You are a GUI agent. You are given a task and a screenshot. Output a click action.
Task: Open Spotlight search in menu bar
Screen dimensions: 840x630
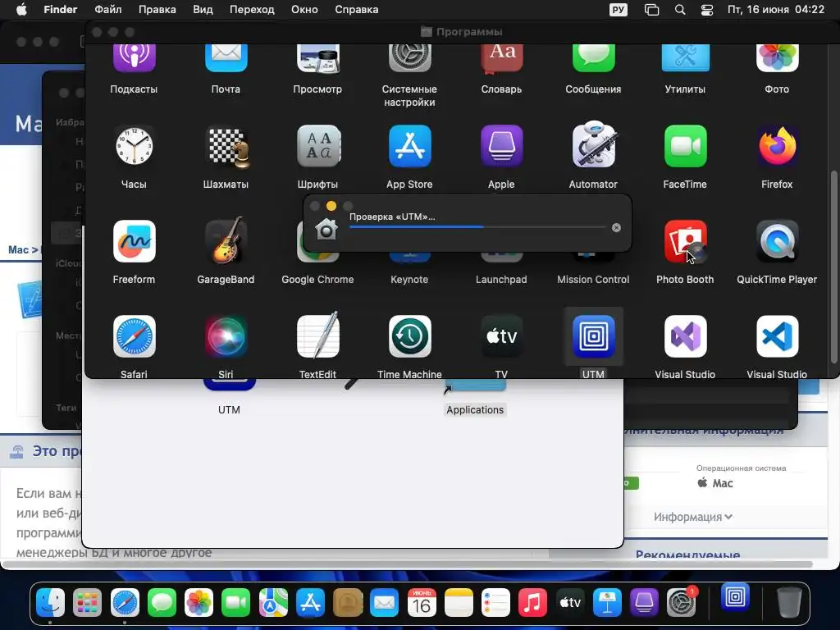click(x=680, y=10)
